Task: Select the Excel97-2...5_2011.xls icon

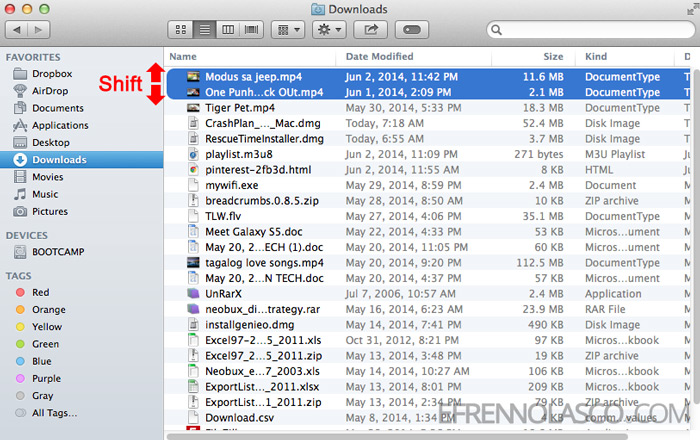Action: click(193, 340)
